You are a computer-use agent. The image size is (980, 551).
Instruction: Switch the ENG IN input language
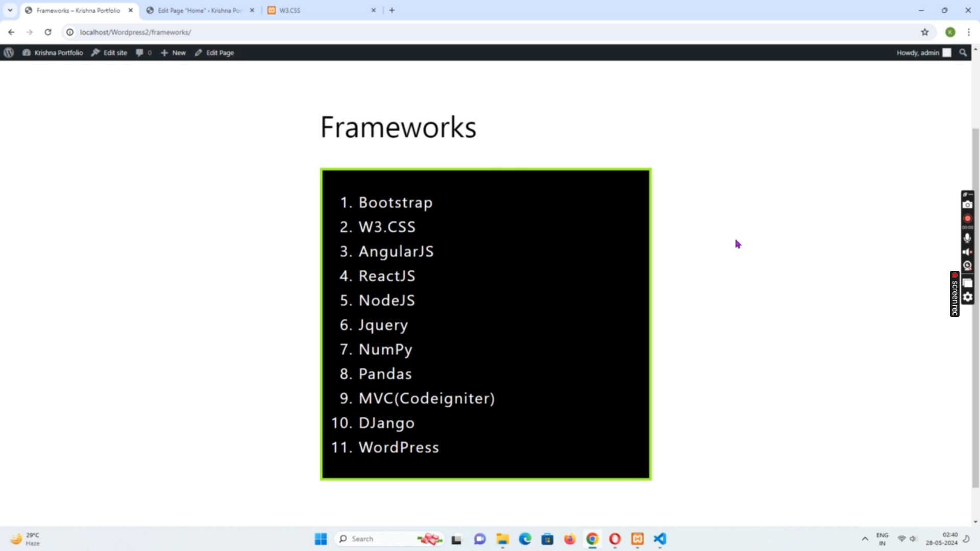pyautogui.click(x=882, y=539)
